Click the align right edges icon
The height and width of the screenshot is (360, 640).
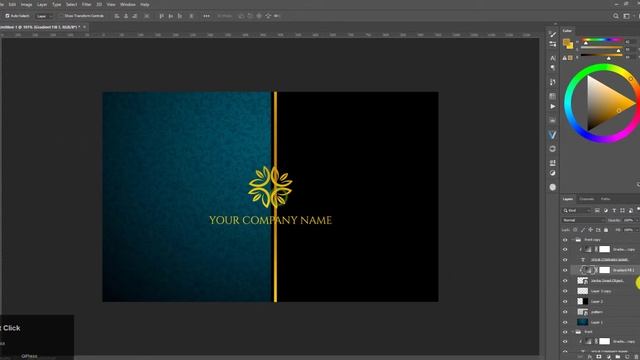pos(135,16)
